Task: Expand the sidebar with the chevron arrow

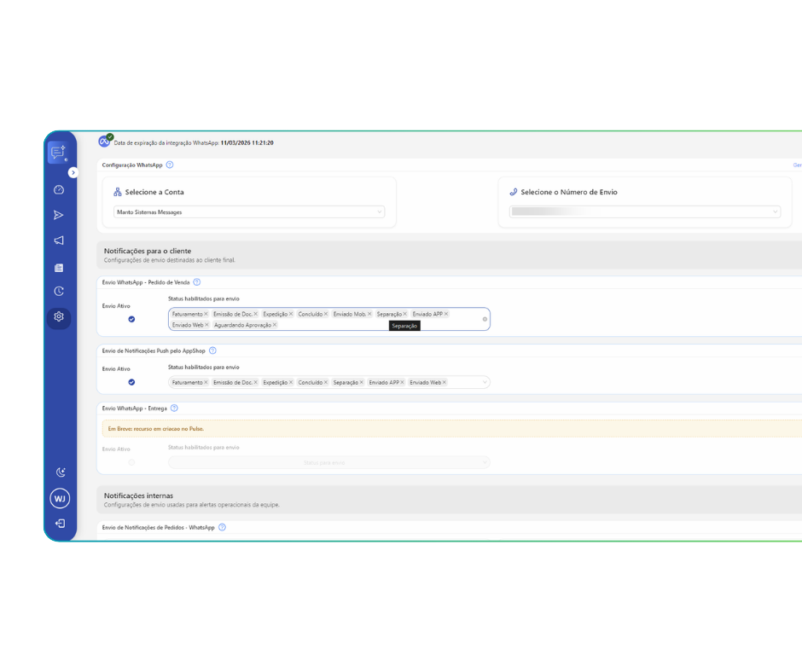Action: [73, 172]
